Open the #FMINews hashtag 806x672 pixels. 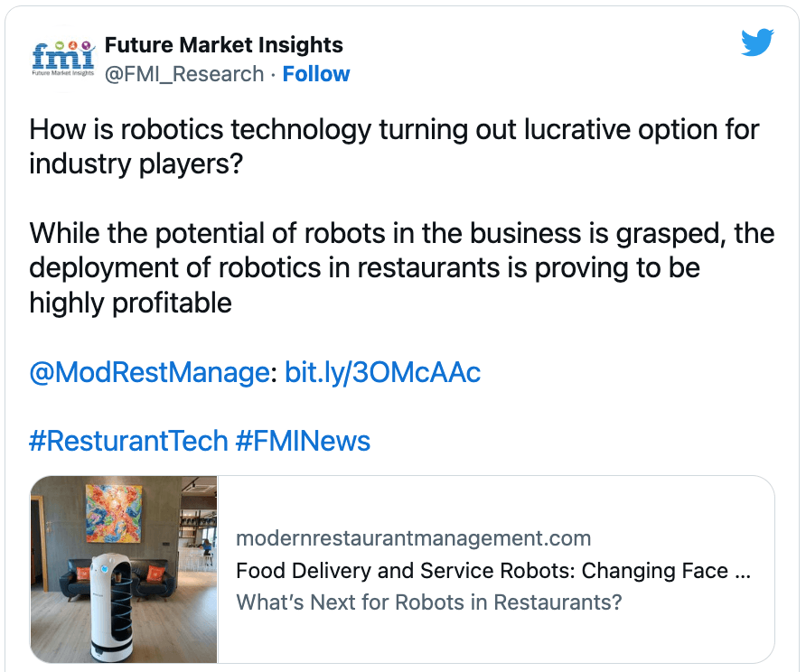(303, 441)
